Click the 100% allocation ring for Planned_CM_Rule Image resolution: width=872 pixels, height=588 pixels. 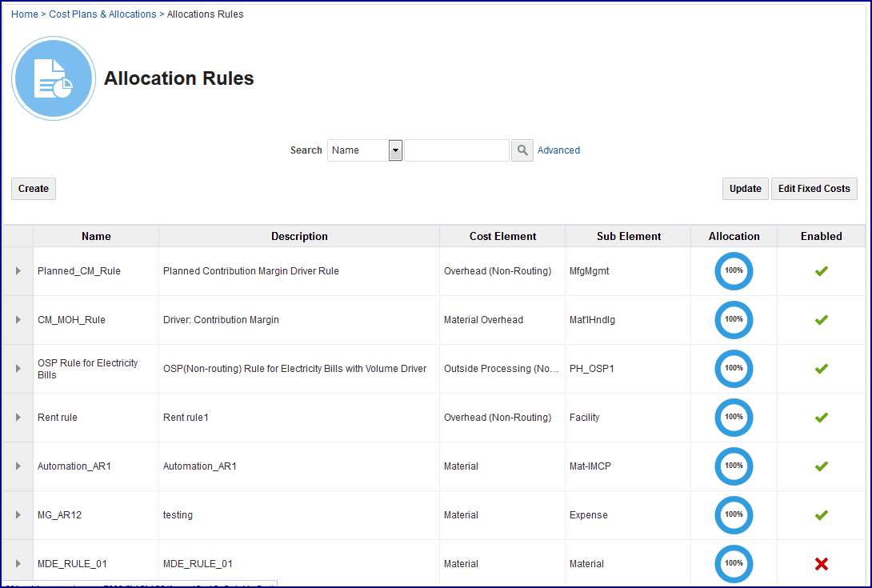(734, 271)
